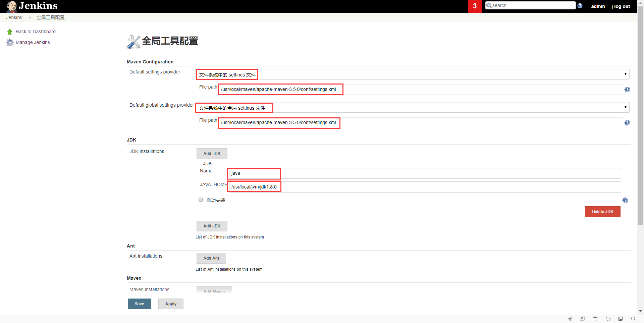Open the Default global settings provider dropdown
The width and height of the screenshot is (644, 323).
(412, 107)
